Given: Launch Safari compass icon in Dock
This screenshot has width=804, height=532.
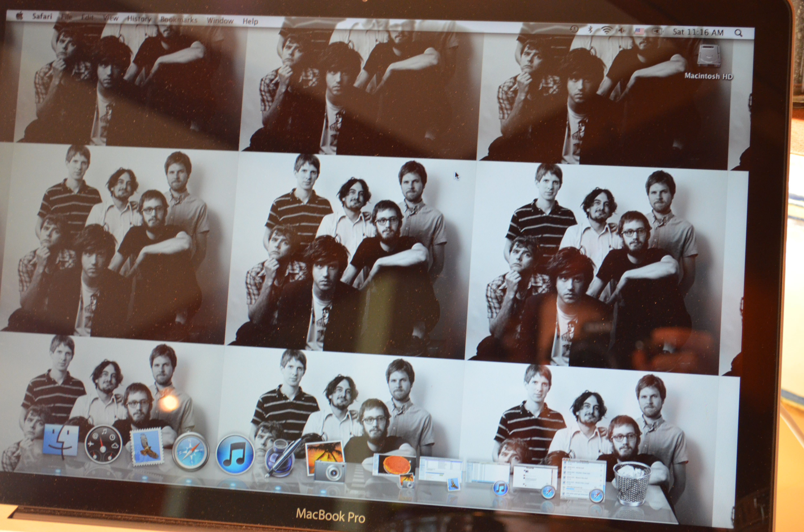Looking at the screenshot, I should pyautogui.click(x=190, y=451).
